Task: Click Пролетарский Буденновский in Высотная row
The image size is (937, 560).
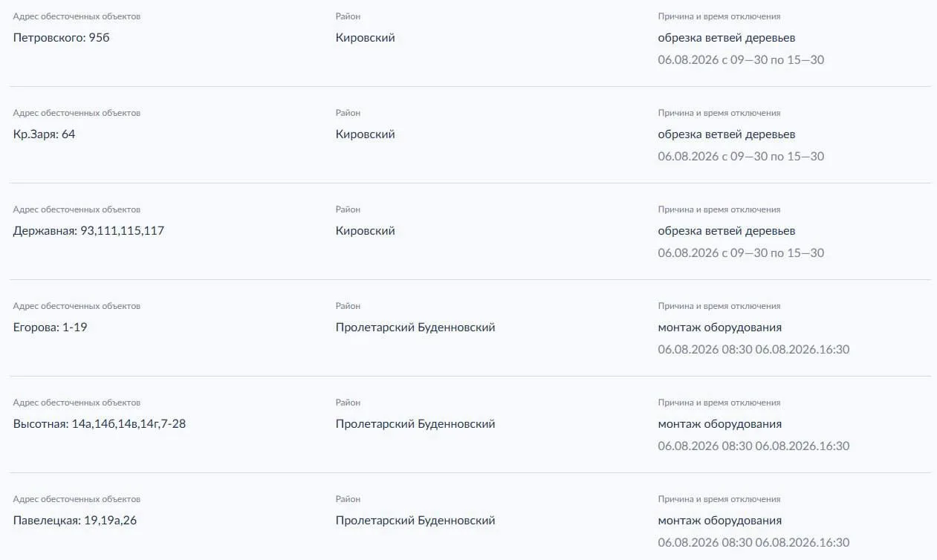Action: coord(415,424)
